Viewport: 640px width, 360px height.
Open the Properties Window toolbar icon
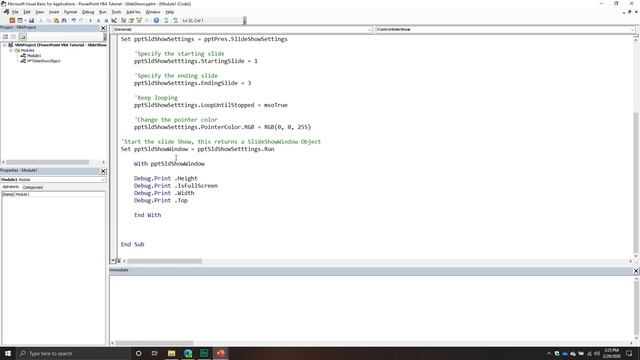pyautogui.click(x=131, y=20)
